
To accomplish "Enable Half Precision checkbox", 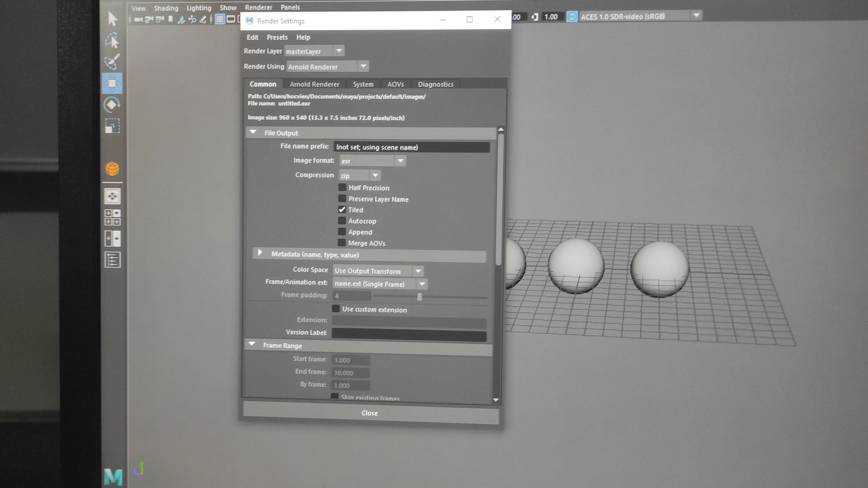I will (342, 188).
